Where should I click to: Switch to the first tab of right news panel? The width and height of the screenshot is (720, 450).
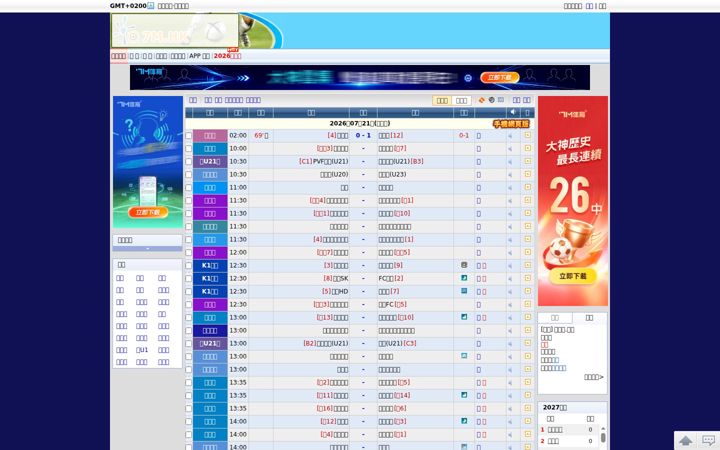pos(555,318)
